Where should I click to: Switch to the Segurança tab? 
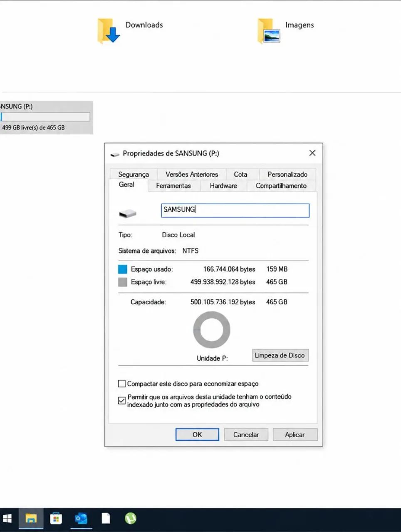coord(134,174)
